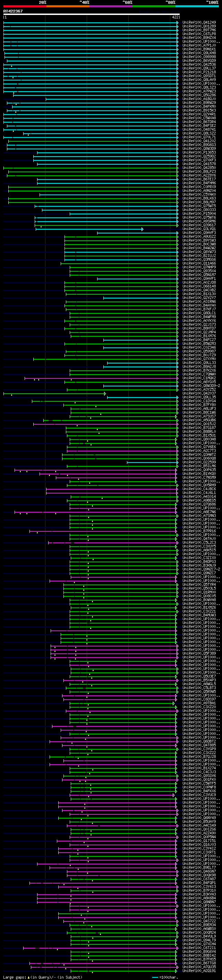Click the UniRef100_Q015J2 label

[x=199, y=424]
